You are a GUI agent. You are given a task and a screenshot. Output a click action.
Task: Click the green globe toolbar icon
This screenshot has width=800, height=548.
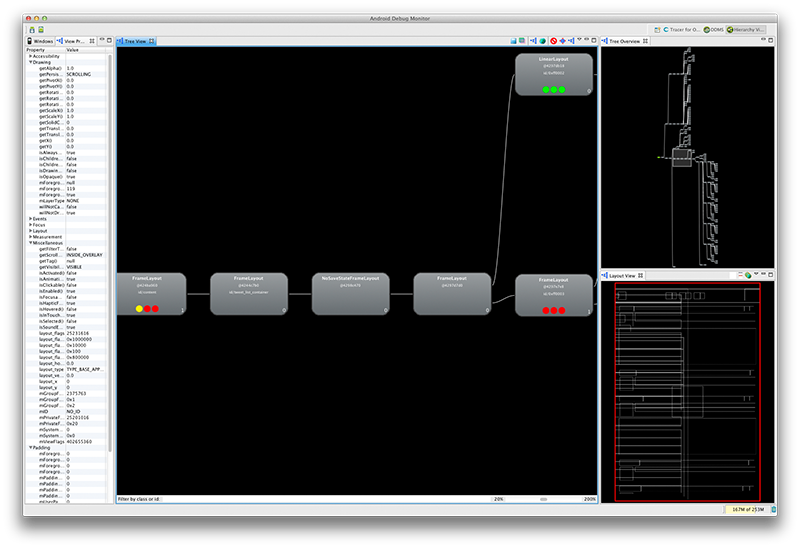[x=542, y=41]
